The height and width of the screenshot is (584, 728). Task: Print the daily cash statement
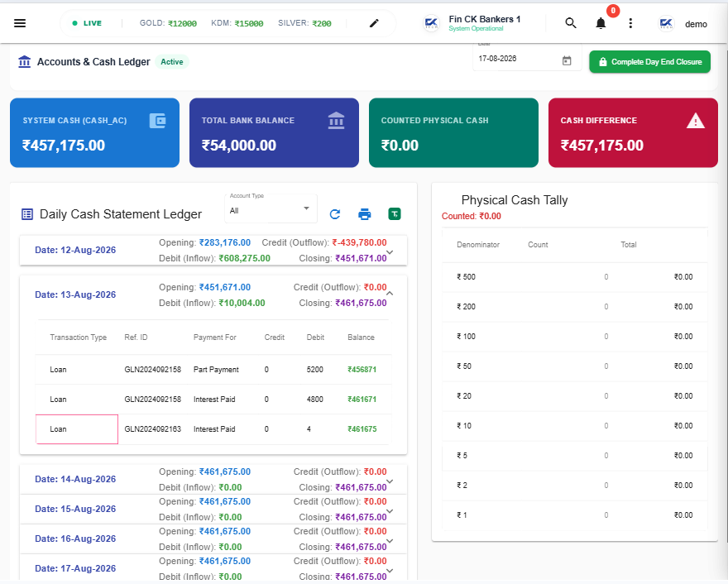point(365,214)
